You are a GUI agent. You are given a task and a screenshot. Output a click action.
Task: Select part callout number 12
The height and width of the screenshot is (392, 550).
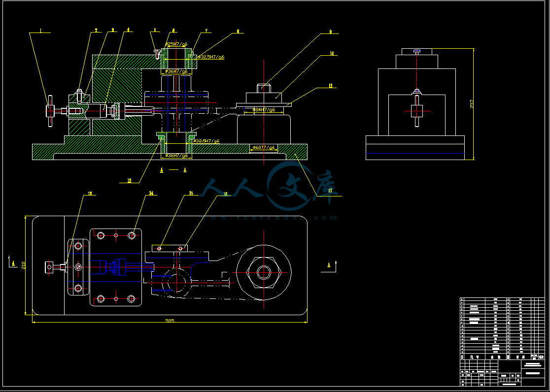tap(130, 181)
